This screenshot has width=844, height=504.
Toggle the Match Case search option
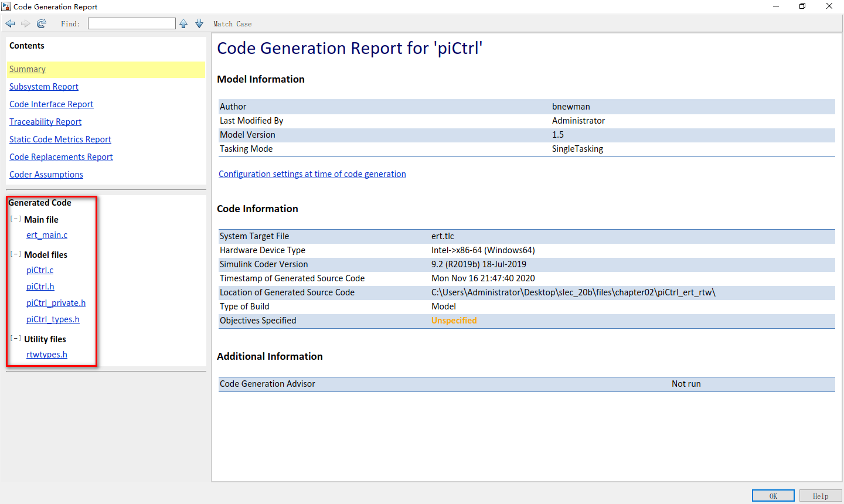[232, 23]
